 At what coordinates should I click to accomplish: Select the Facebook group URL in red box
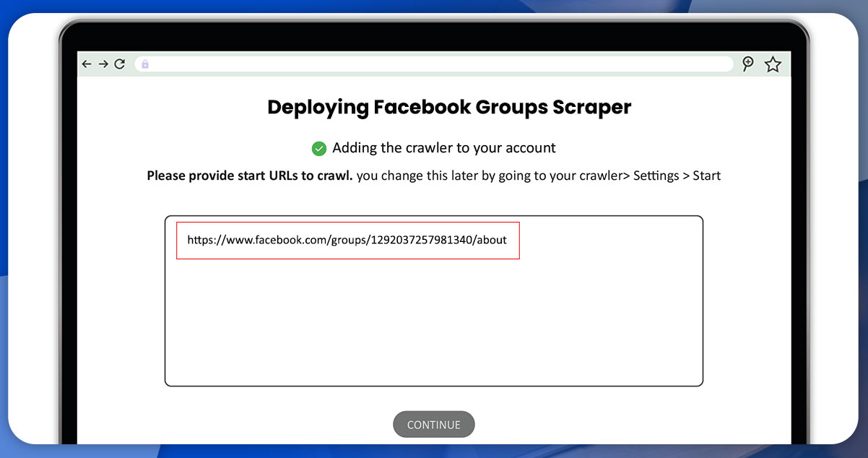(x=347, y=240)
